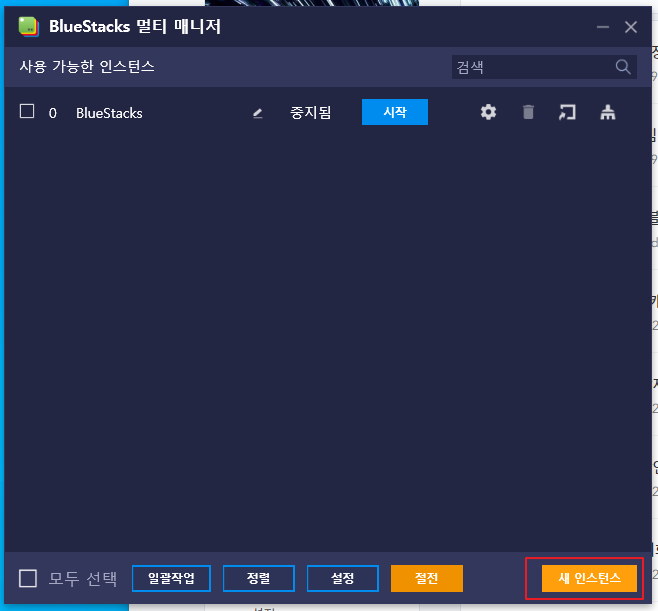Viewport: 658px width, 611px height.
Task: Click the 중지됨 status text
Action: (311, 112)
